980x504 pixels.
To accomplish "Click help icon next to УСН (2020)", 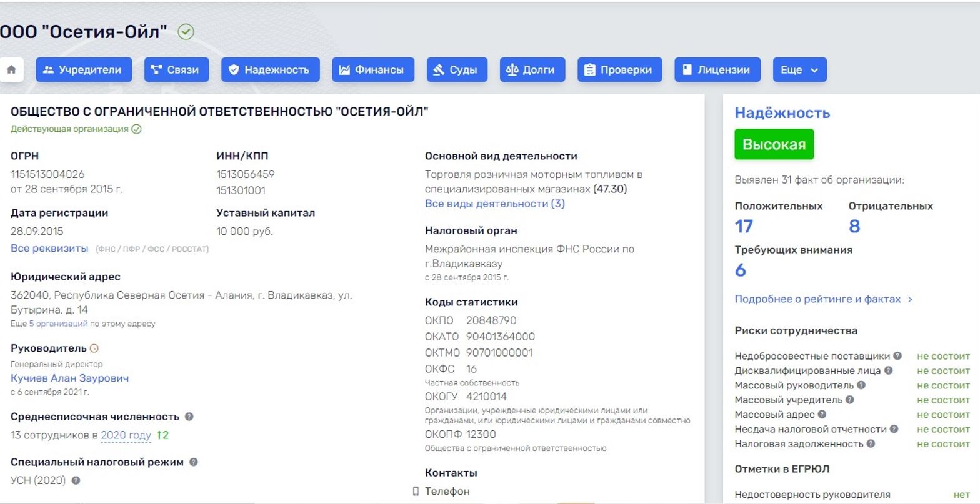I will click(76, 480).
